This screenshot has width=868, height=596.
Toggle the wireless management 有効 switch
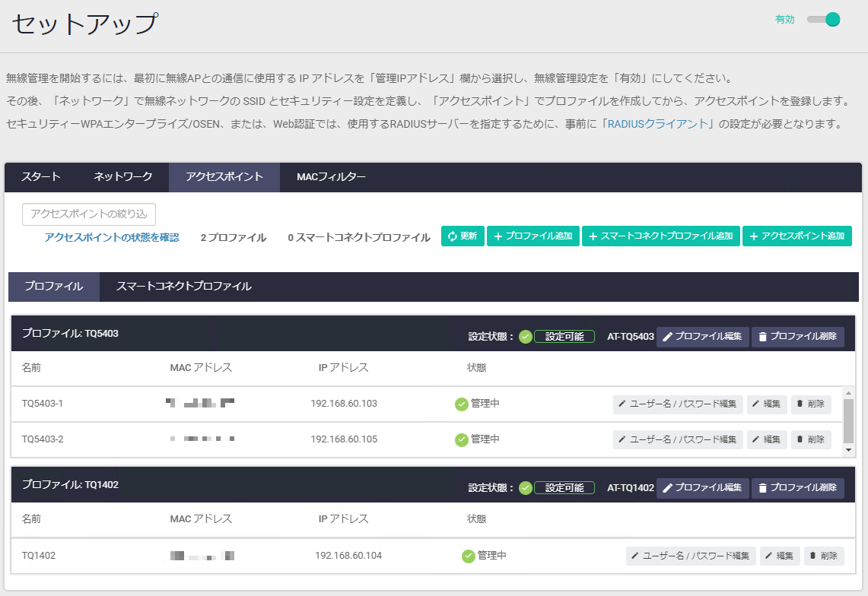823,20
